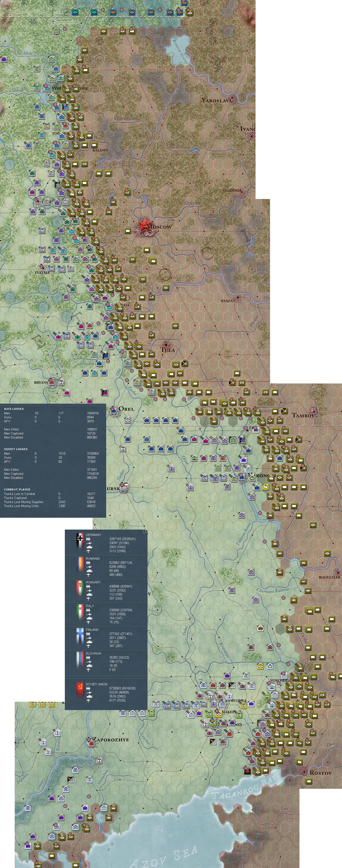342x868 pixels.
Task: Click the GERMANY nation name
Action: (93, 535)
